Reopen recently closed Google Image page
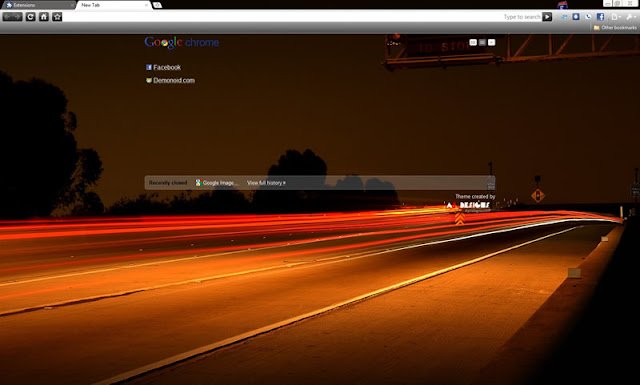640x385 pixels. tap(216, 183)
